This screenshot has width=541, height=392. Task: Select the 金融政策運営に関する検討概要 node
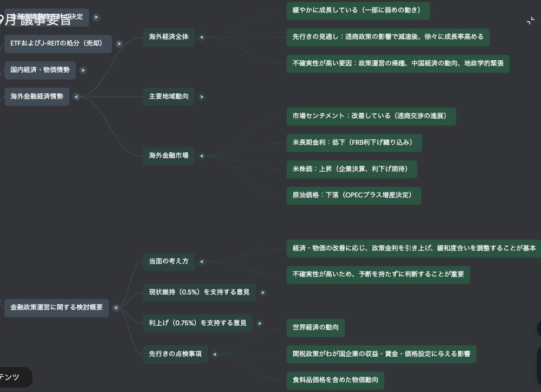[x=56, y=307]
